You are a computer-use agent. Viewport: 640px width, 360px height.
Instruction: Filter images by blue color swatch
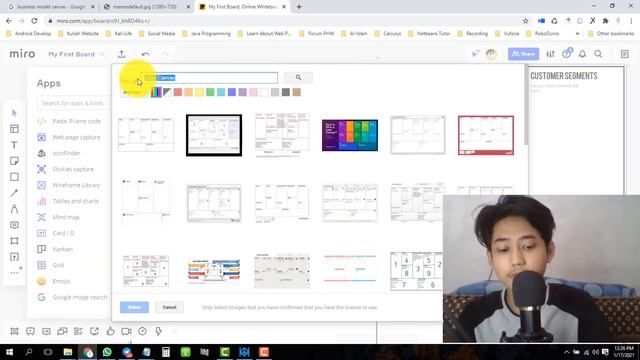(231, 92)
